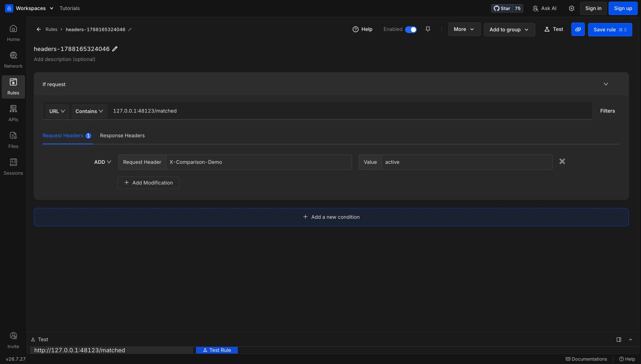The height and width of the screenshot is (364, 641).
Task: Open Tutorials in top bar
Action: tap(69, 8)
